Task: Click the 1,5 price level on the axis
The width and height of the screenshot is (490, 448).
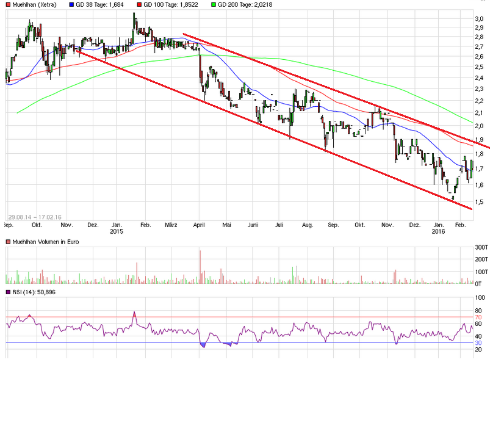Action: pos(480,201)
